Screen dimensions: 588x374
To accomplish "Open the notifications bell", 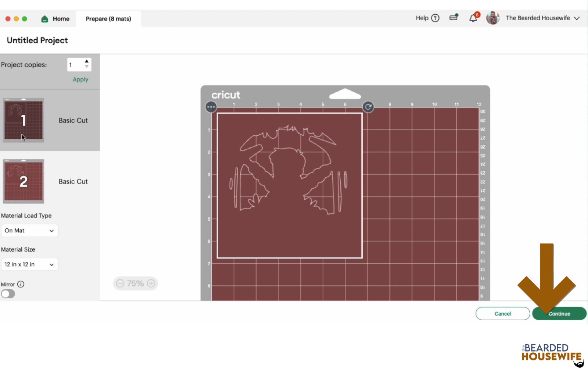I will 473,18.
